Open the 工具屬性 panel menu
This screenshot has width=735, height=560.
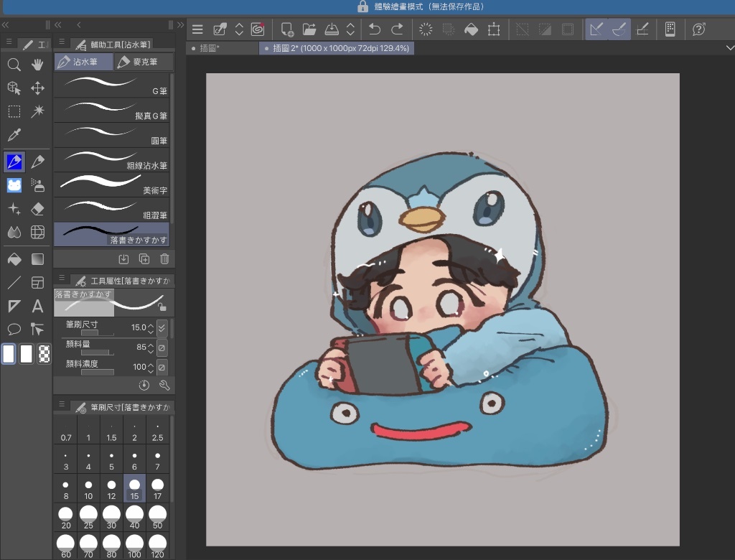tap(62, 278)
